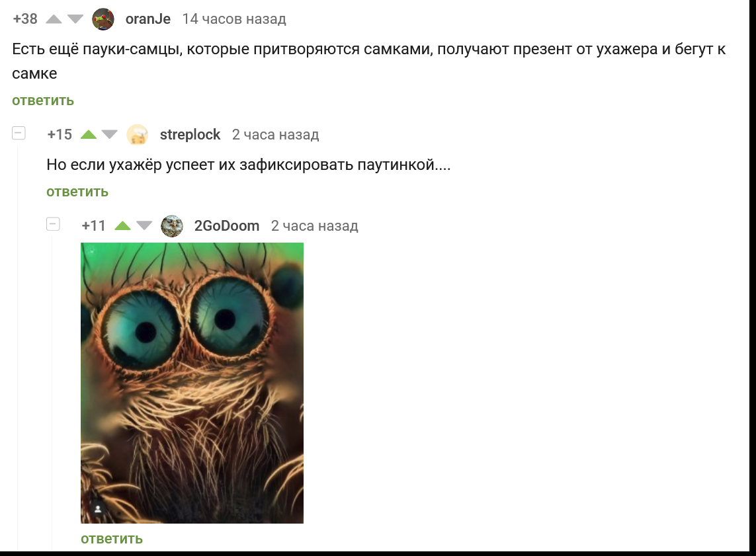Open timestamp '14 часов назад' permalink
The height and width of the screenshot is (556, 756).
tap(234, 19)
